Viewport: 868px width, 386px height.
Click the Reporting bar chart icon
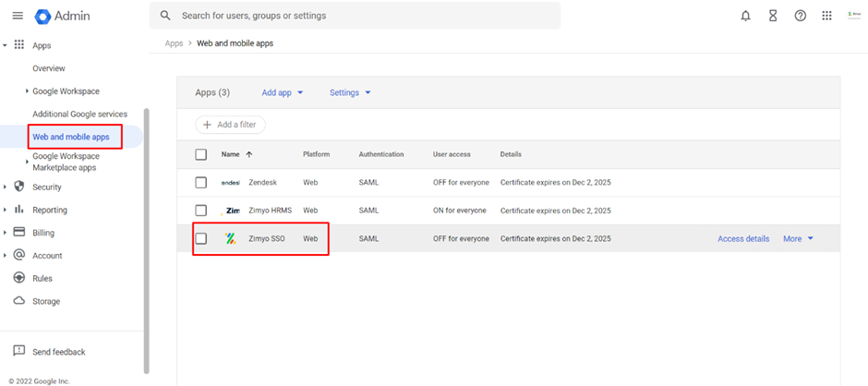coord(18,210)
